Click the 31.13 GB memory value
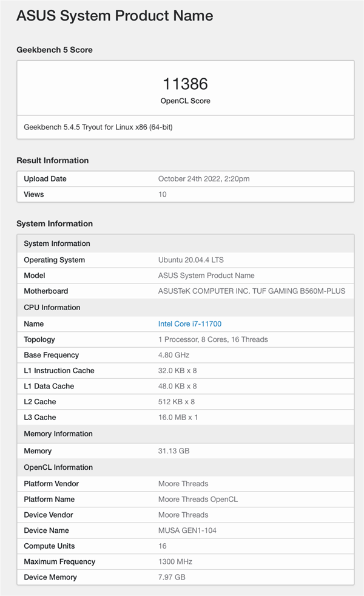This screenshot has width=364, height=596. (175, 451)
